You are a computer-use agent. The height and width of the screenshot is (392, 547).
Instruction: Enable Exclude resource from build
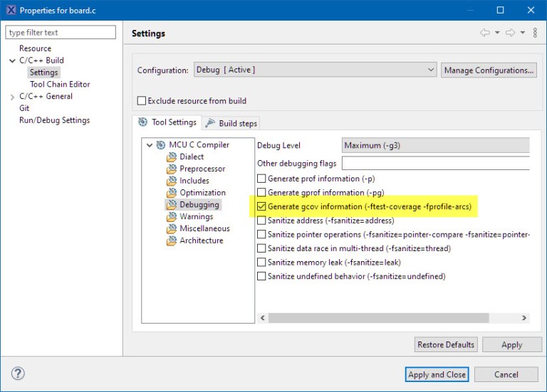tap(142, 101)
